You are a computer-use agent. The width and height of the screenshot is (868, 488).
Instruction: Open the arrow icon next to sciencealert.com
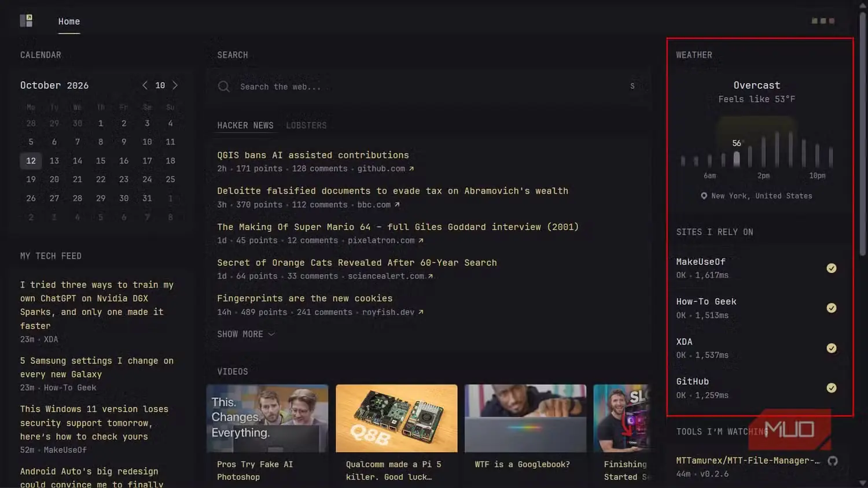click(431, 276)
